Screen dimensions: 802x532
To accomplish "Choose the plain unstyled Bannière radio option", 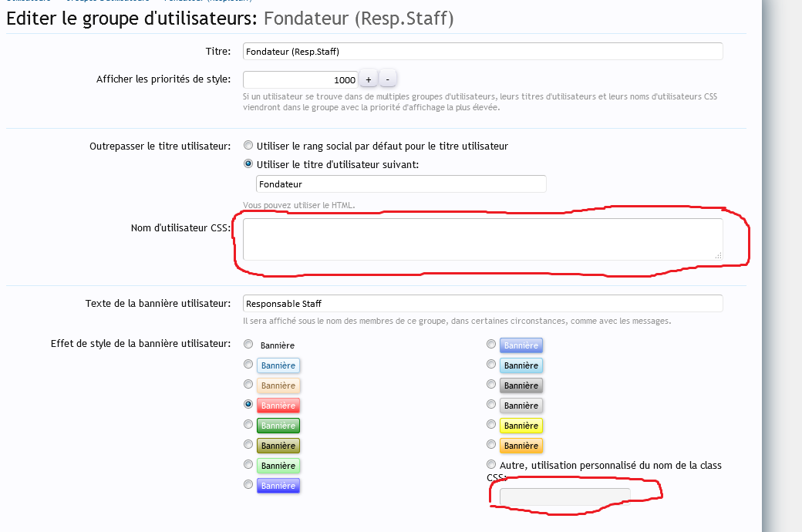I will (248, 345).
